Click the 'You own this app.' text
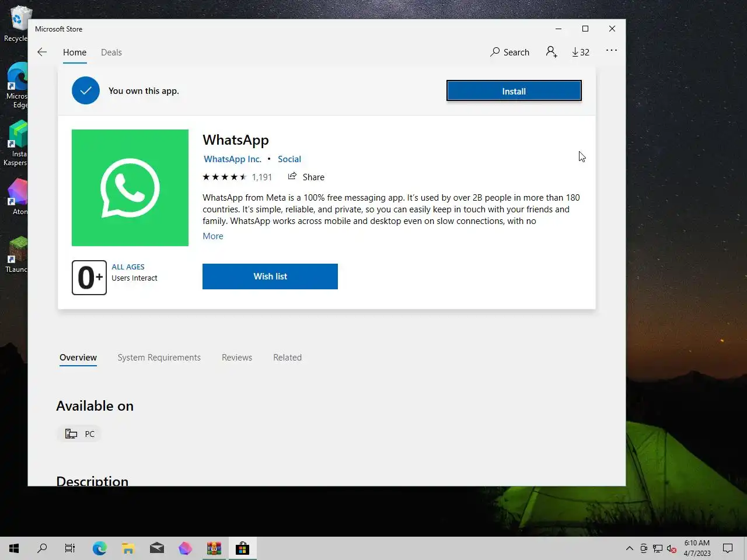 (144, 91)
